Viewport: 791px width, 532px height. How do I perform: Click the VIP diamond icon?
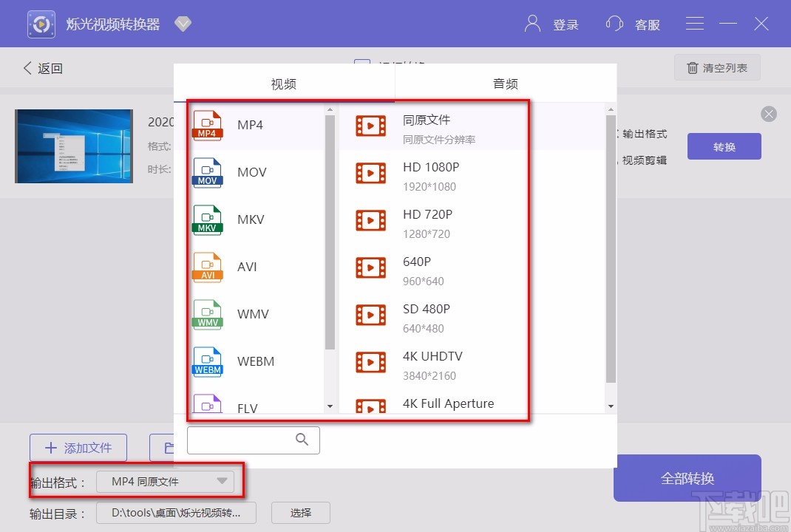(183, 24)
